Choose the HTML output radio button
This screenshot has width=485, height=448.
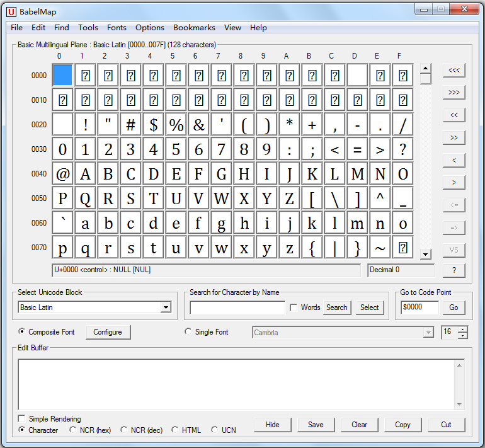pyautogui.click(x=175, y=430)
